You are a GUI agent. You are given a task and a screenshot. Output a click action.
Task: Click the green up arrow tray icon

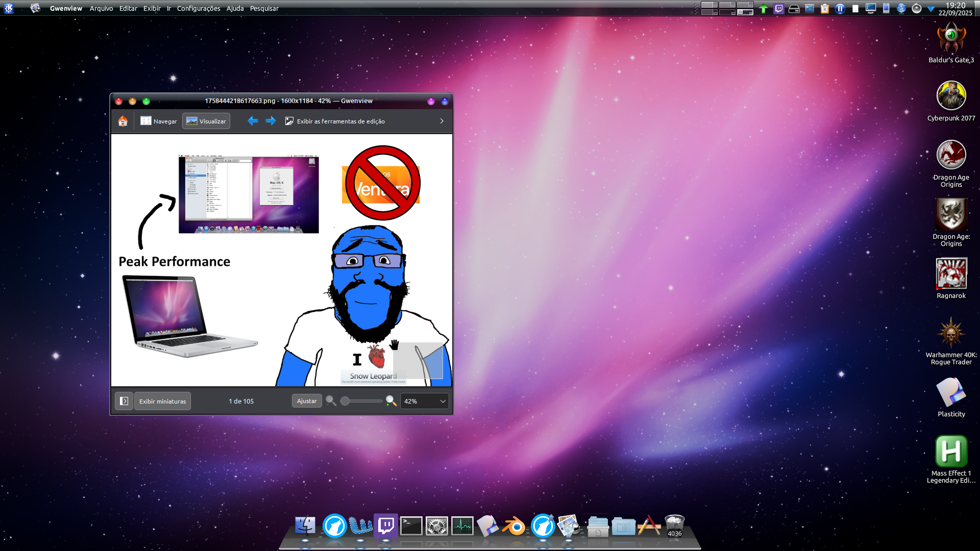pyautogui.click(x=764, y=8)
